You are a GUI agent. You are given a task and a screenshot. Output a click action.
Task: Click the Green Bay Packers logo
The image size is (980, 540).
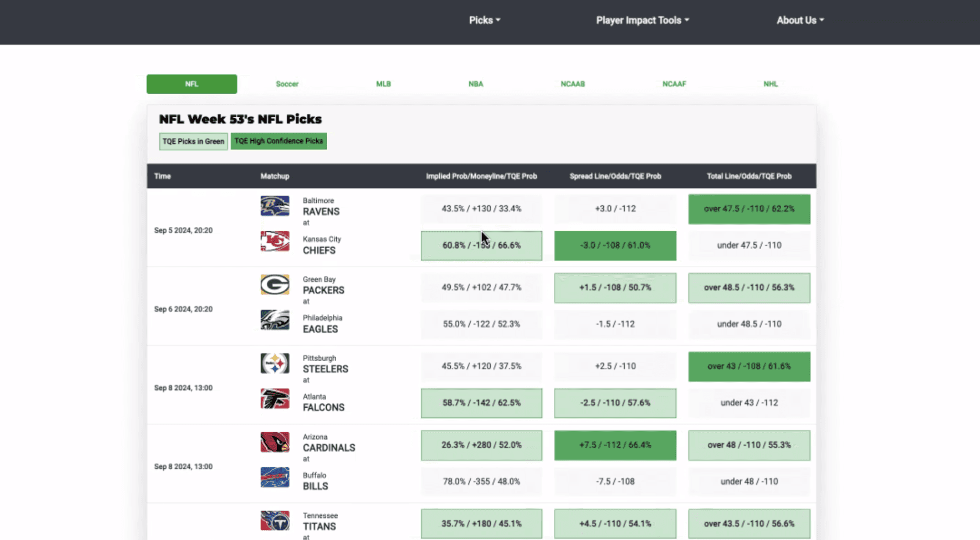275,285
